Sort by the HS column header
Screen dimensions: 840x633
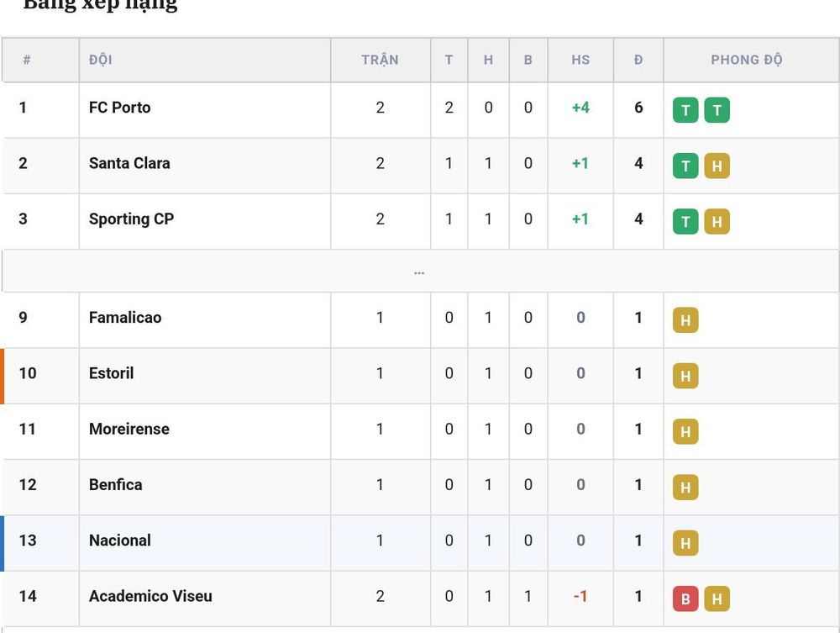pyautogui.click(x=580, y=60)
